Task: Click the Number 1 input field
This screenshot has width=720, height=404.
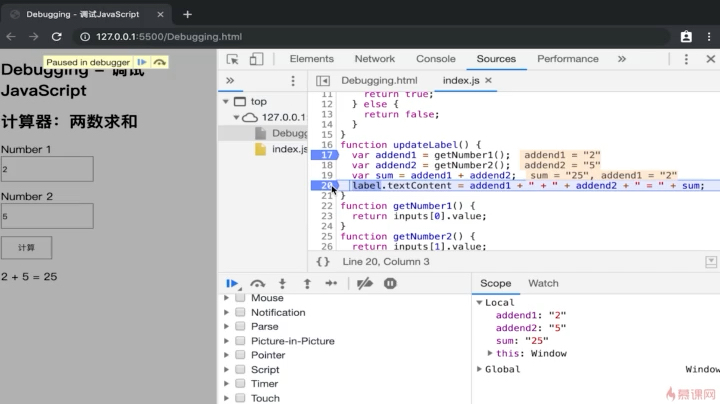Action: click(x=47, y=169)
